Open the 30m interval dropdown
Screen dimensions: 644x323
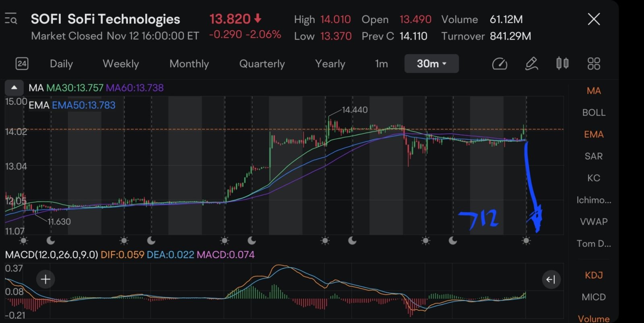[431, 64]
